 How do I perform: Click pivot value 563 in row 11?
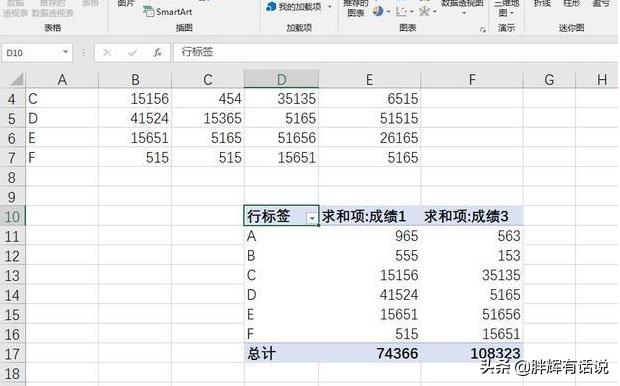[x=472, y=236]
